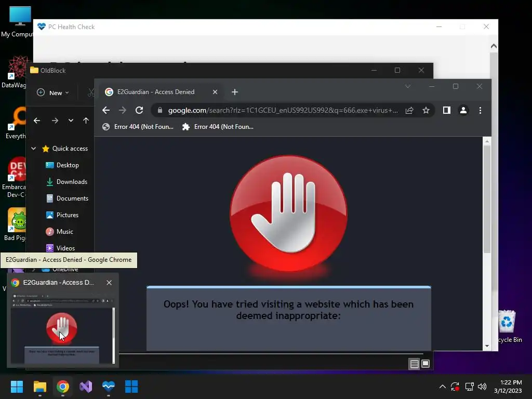Open clock showing 1:22 PM
This screenshot has width=532, height=399.
[x=508, y=387]
